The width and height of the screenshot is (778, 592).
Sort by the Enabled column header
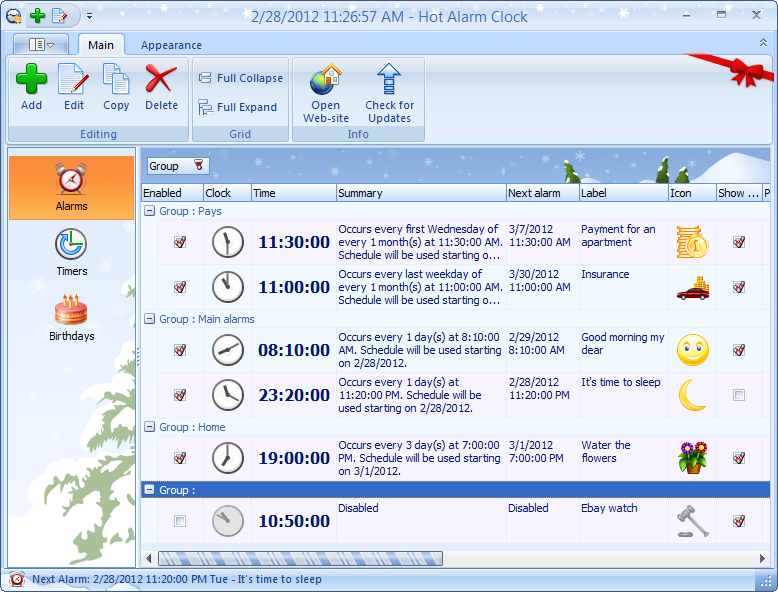click(172, 193)
